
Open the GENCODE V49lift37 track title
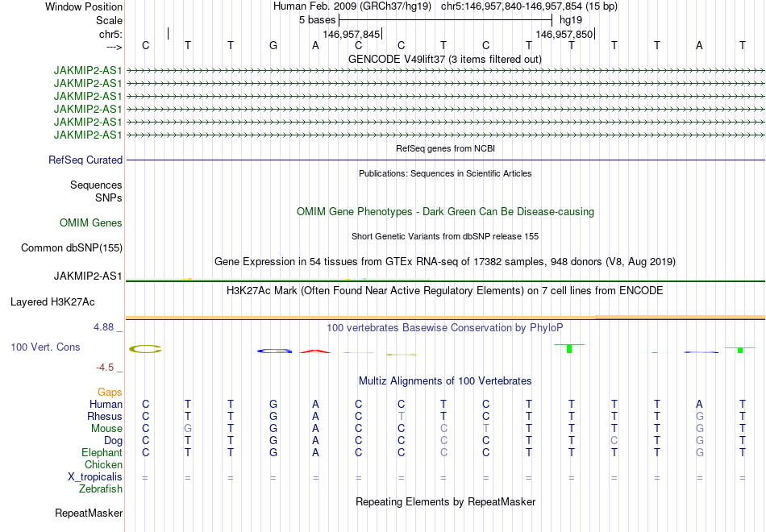[445, 59]
